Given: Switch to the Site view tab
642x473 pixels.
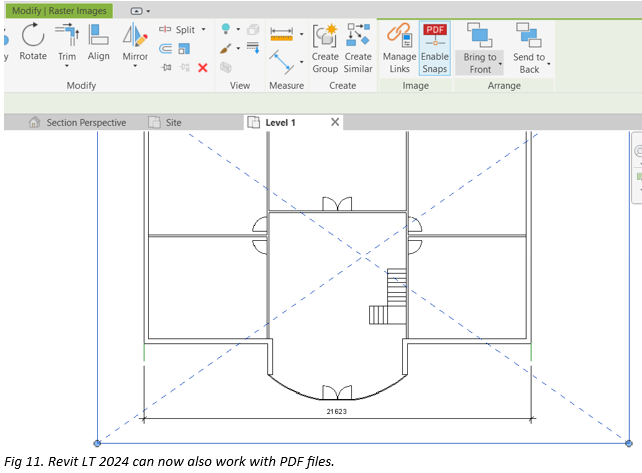Looking at the screenshot, I should (x=165, y=122).
